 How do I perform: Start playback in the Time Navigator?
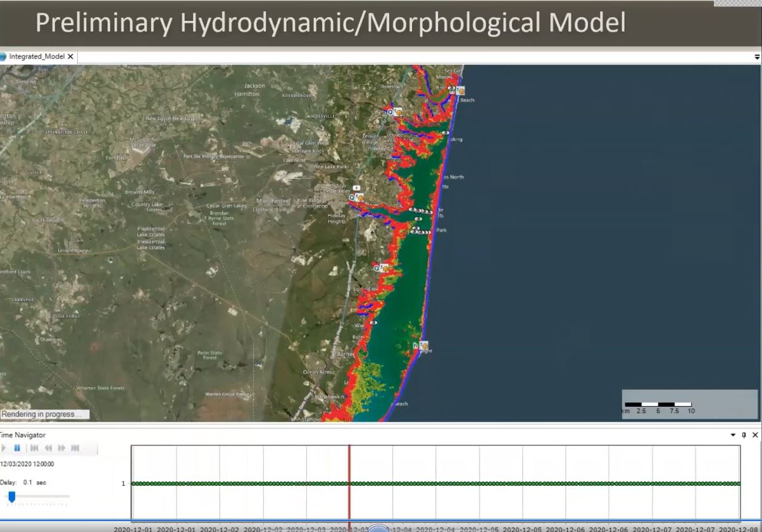click(3, 448)
